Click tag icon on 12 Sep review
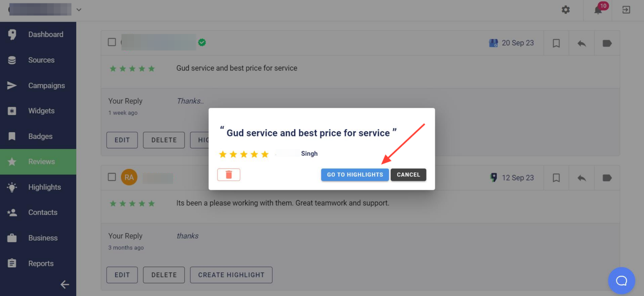The height and width of the screenshot is (296, 644). point(607,178)
